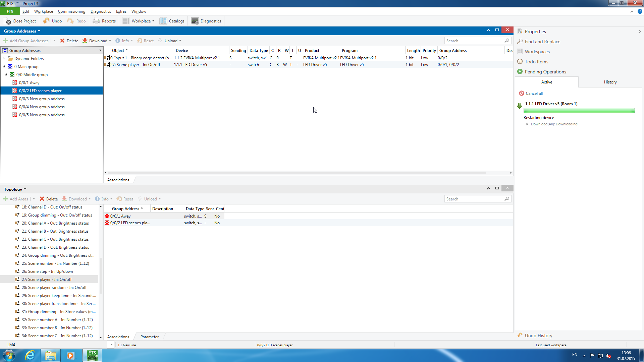
Task: Open the Group Addresses panel dropdown
Action: click(x=39, y=31)
